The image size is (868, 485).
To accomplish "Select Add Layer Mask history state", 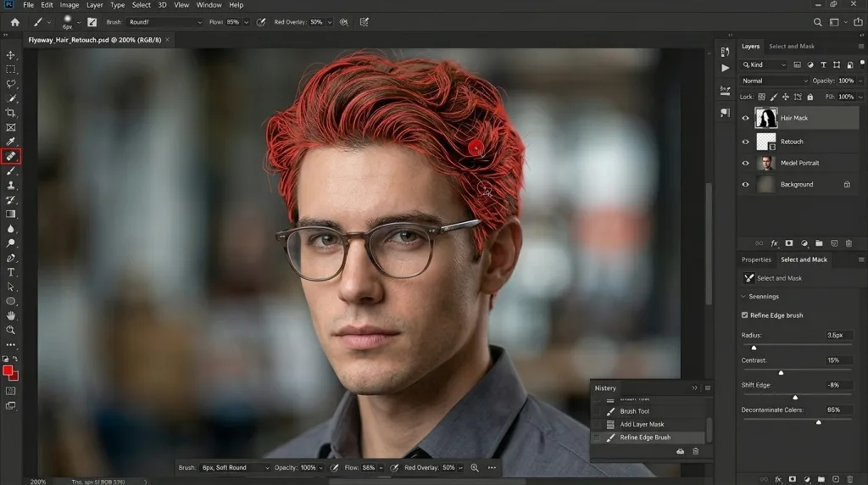I will coord(648,425).
